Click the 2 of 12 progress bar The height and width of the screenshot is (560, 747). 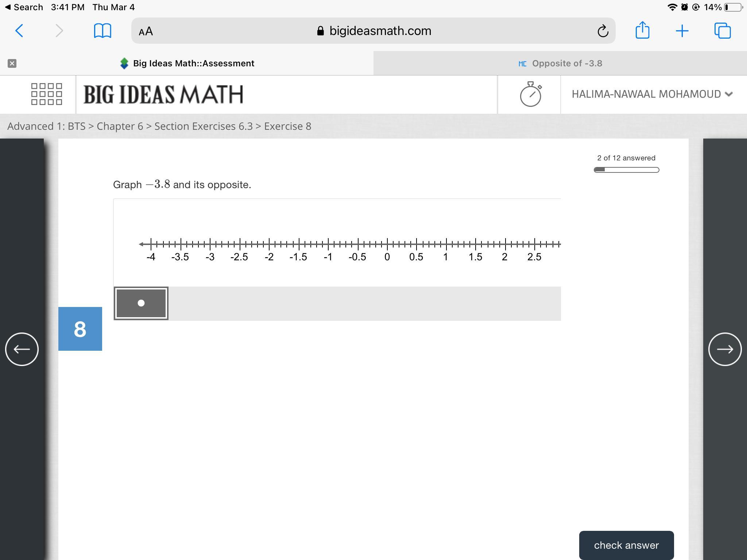[x=626, y=170]
